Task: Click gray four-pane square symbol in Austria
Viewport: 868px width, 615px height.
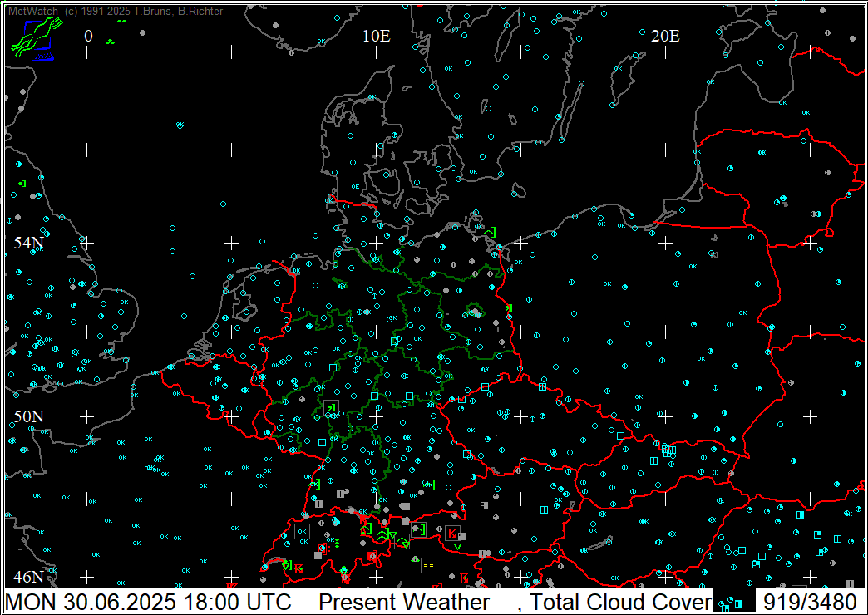Action: coord(485,506)
